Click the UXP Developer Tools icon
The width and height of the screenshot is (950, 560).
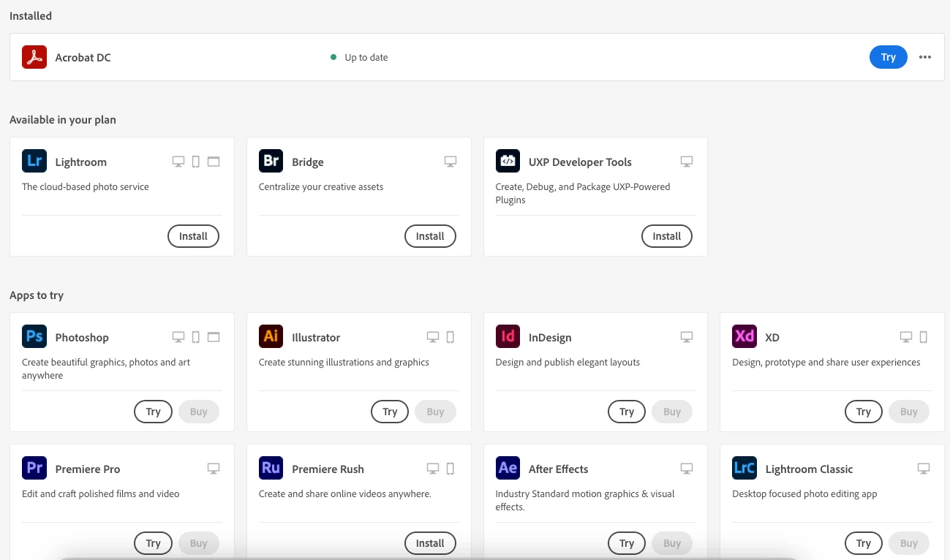pyautogui.click(x=508, y=161)
